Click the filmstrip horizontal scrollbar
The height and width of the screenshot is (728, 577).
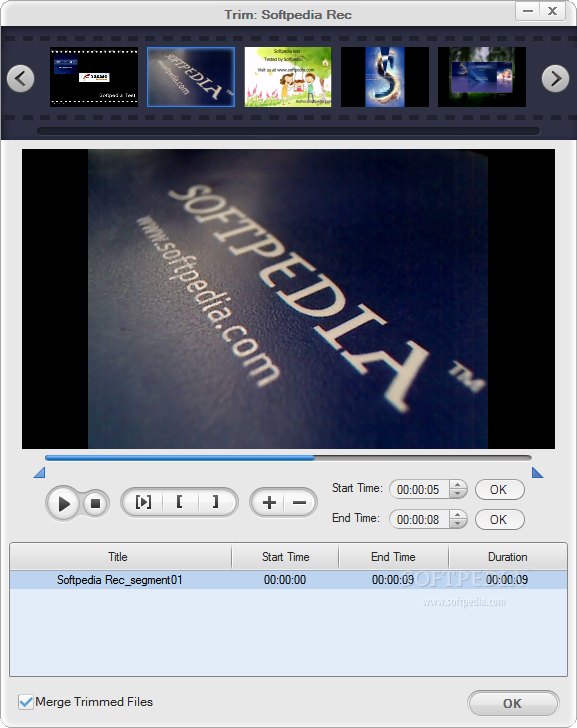288,131
